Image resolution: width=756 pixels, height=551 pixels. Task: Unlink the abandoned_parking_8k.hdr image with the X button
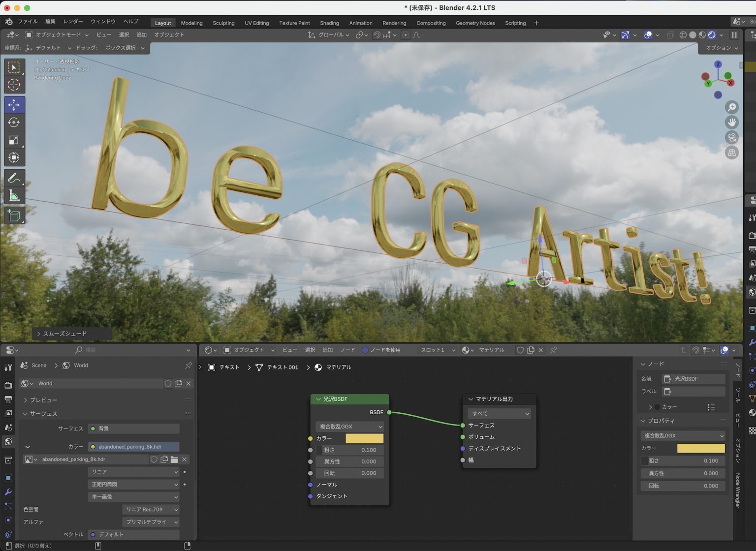click(x=184, y=459)
